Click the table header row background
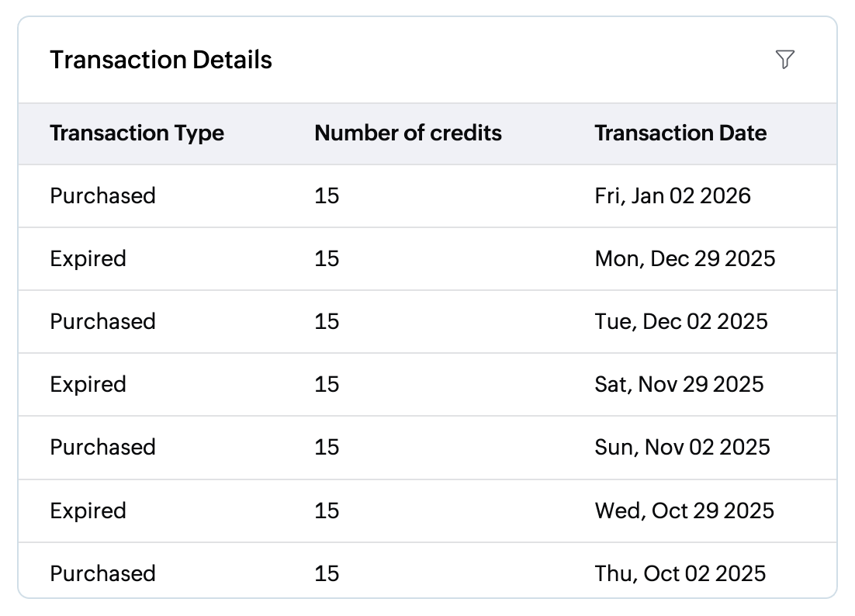 point(427,133)
